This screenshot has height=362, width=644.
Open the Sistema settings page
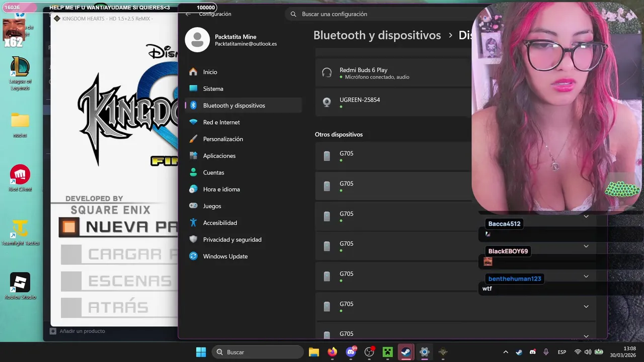click(244, 88)
